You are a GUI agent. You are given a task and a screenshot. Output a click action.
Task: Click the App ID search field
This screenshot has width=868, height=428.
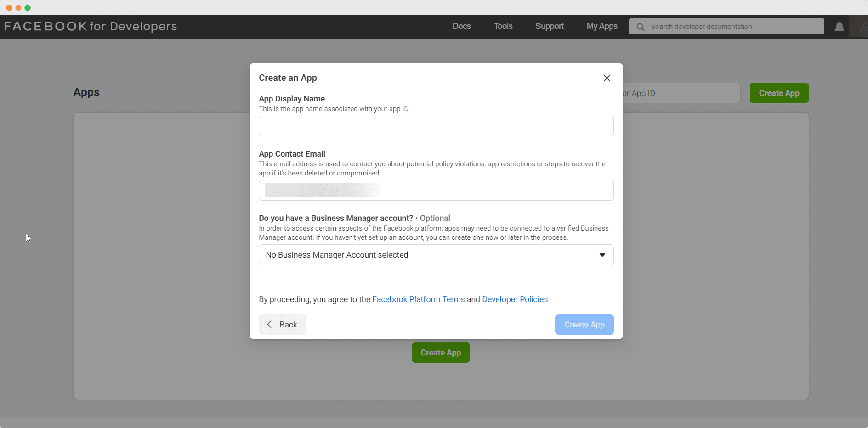tap(681, 93)
